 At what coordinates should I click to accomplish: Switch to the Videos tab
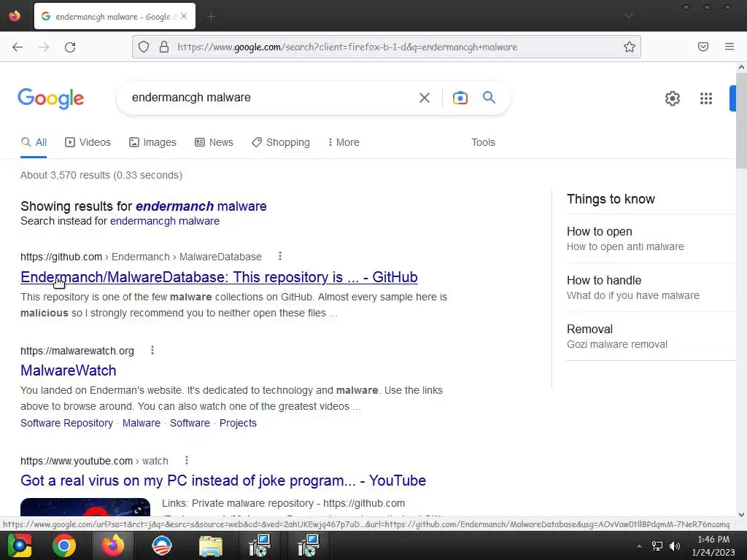[x=88, y=142]
